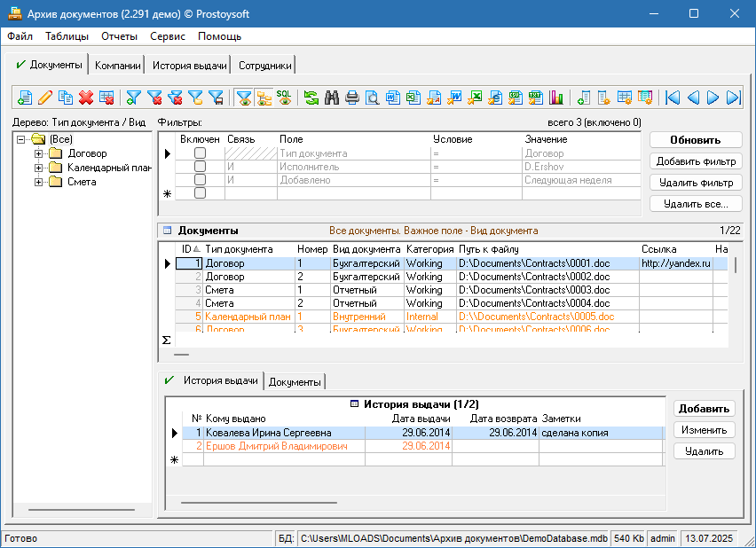Click the add column with plus icon
The image size is (756, 548).
tap(583, 98)
